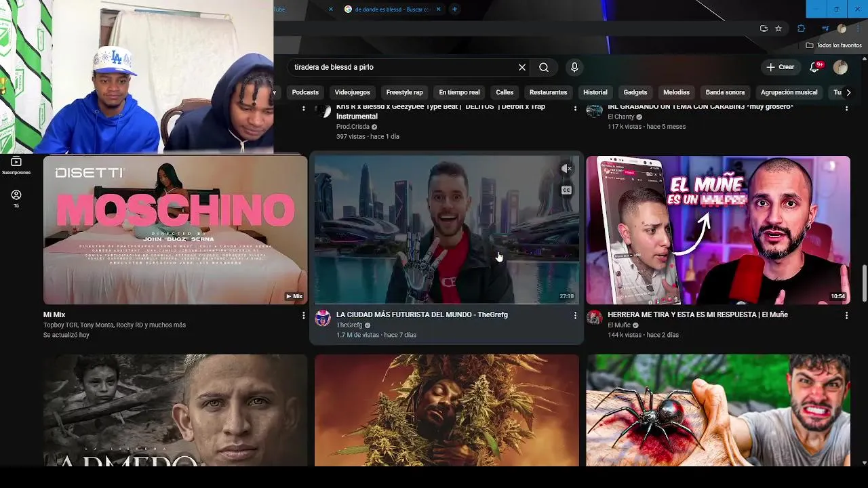This screenshot has width=868, height=488.
Task: Click the page vertical scrollbar thumb
Action: click(864, 283)
